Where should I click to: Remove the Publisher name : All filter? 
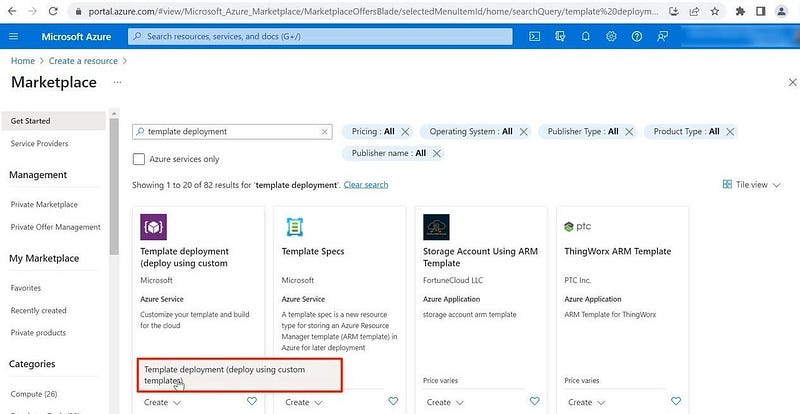click(437, 153)
